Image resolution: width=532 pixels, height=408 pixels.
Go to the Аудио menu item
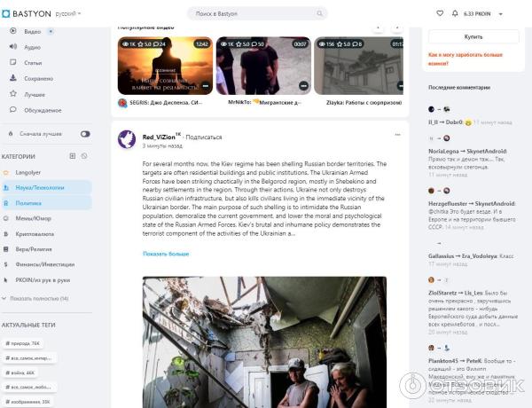pos(32,47)
